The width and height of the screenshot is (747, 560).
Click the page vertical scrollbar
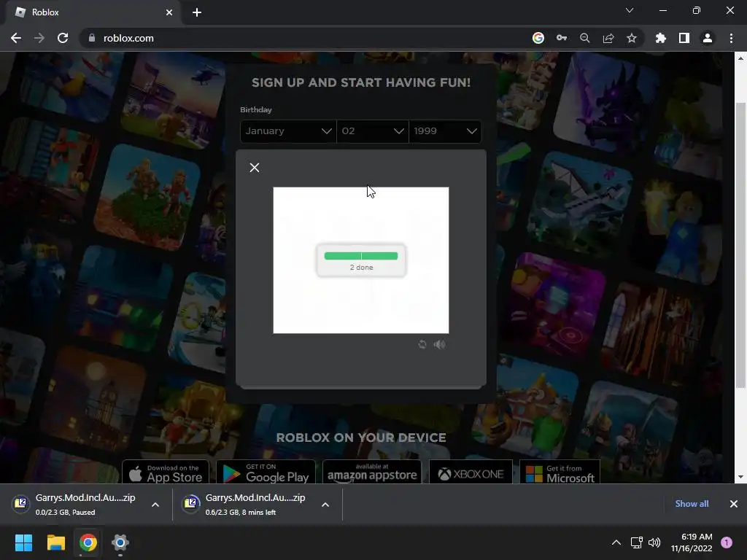click(x=740, y=245)
